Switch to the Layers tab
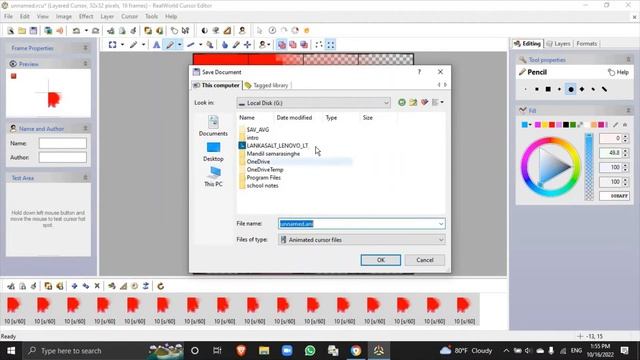Viewport: 640px width, 360px height. [x=558, y=43]
